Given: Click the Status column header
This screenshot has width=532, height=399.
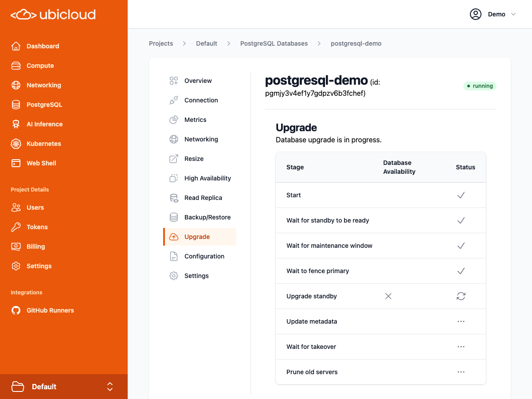Looking at the screenshot, I should tap(465, 167).
